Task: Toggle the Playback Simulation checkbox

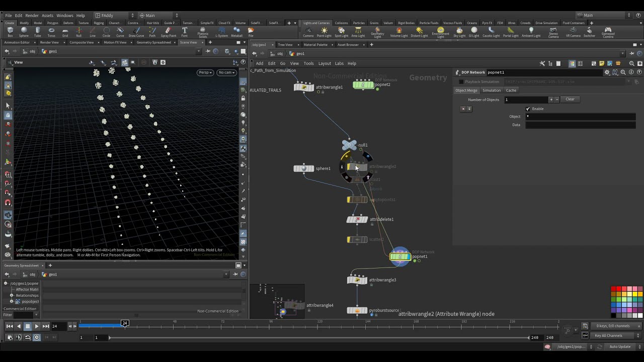Action: (x=461, y=81)
